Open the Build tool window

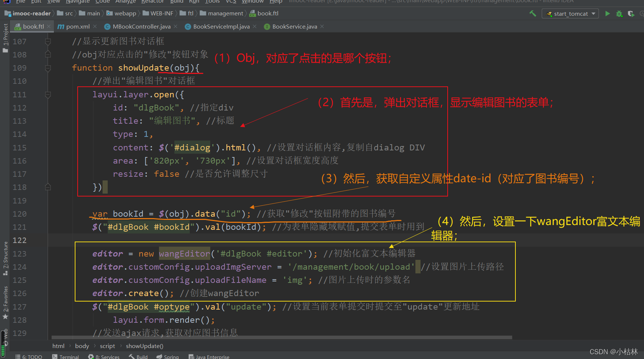[x=138, y=357]
